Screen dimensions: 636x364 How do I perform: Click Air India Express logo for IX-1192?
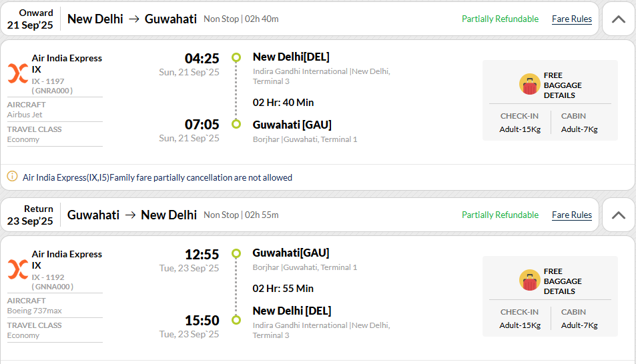(18, 269)
